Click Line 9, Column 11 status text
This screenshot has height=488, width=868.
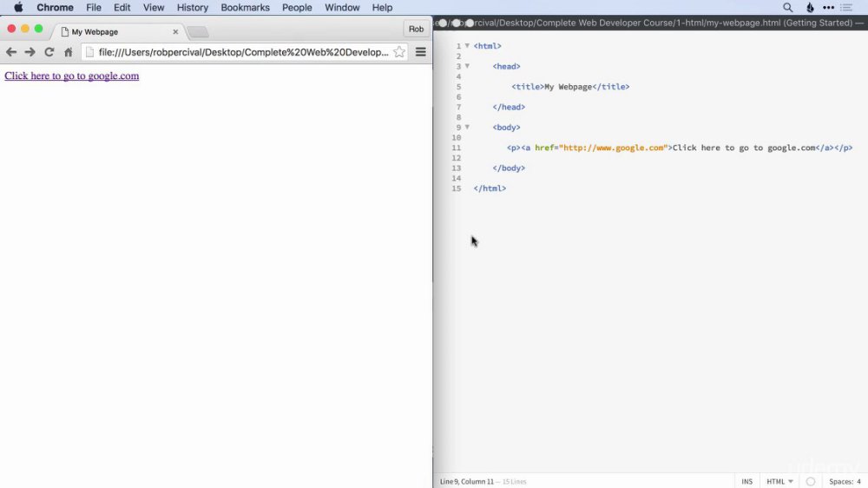pyautogui.click(x=466, y=481)
